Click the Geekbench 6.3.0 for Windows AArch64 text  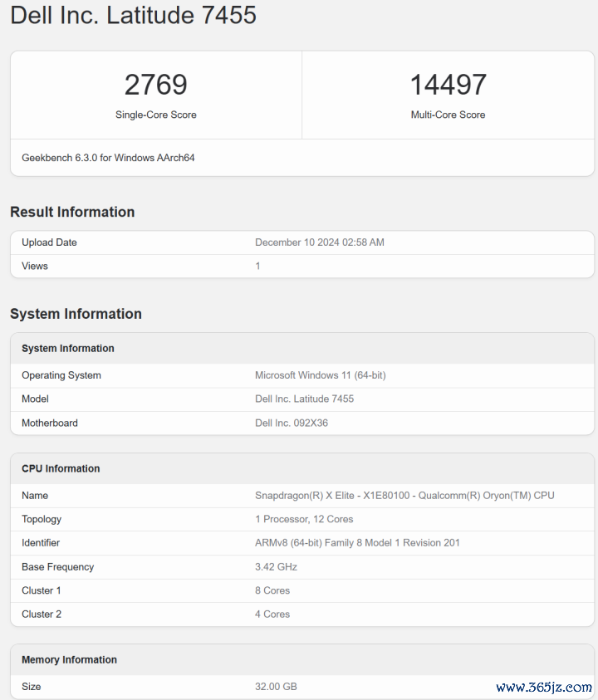(x=108, y=158)
